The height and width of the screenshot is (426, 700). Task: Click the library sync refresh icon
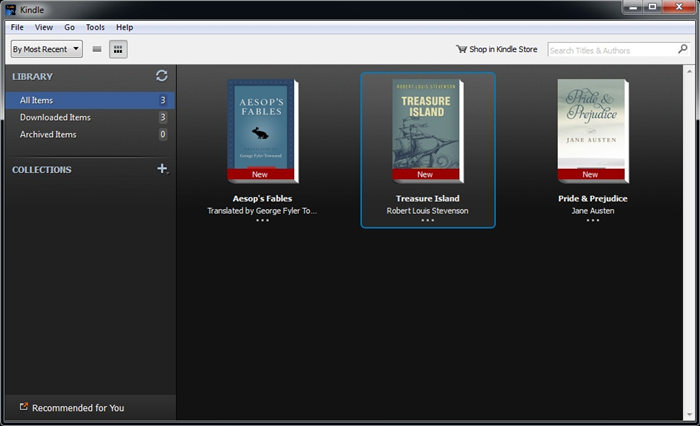[x=162, y=76]
